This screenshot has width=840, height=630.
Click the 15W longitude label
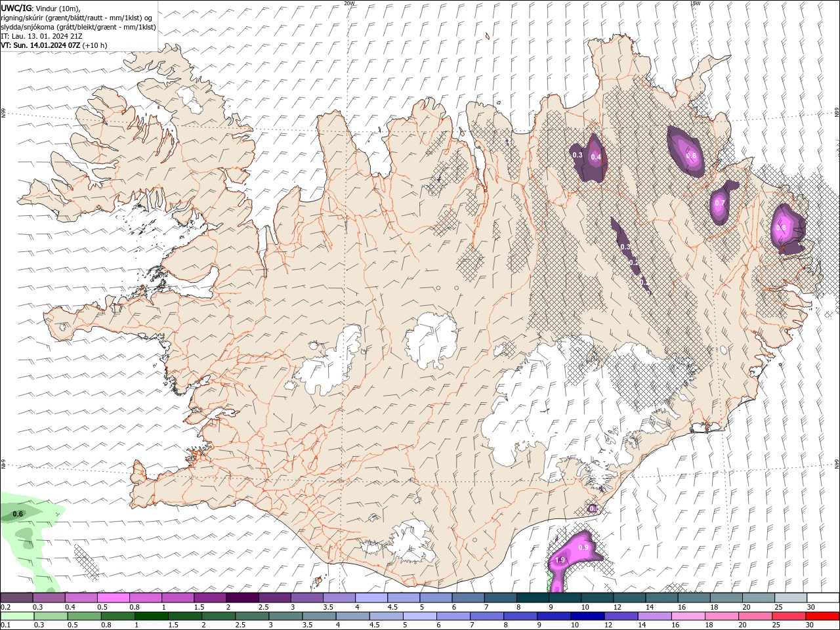click(x=695, y=3)
